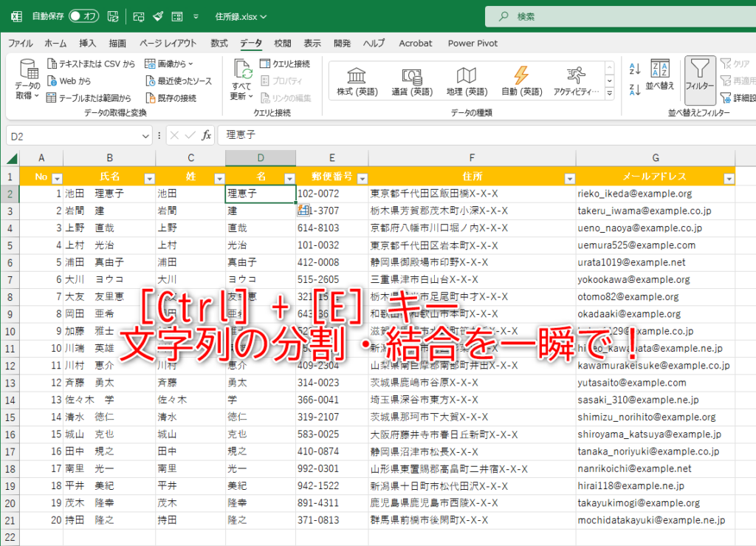Click the column F header
This screenshot has width=756, height=546.
[x=472, y=158]
